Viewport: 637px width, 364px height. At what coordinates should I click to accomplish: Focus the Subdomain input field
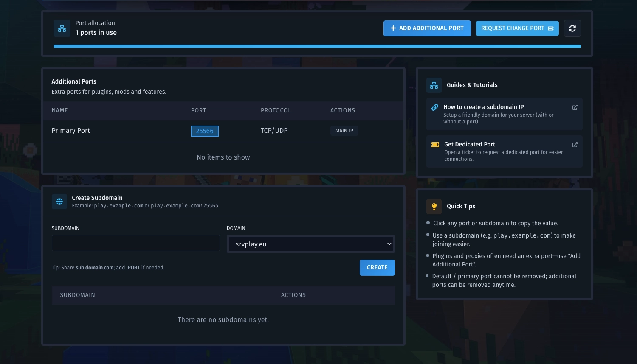point(136,244)
